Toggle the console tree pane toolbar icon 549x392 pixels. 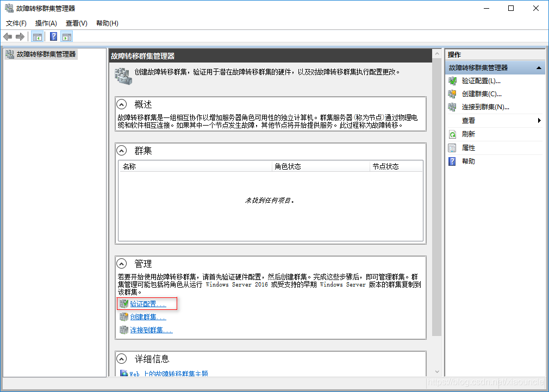38,37
